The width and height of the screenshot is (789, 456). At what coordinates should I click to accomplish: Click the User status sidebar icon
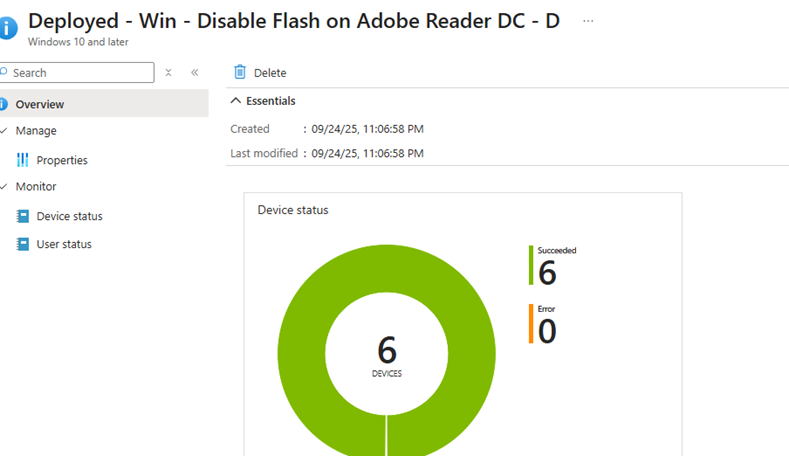tap(23, 244)
